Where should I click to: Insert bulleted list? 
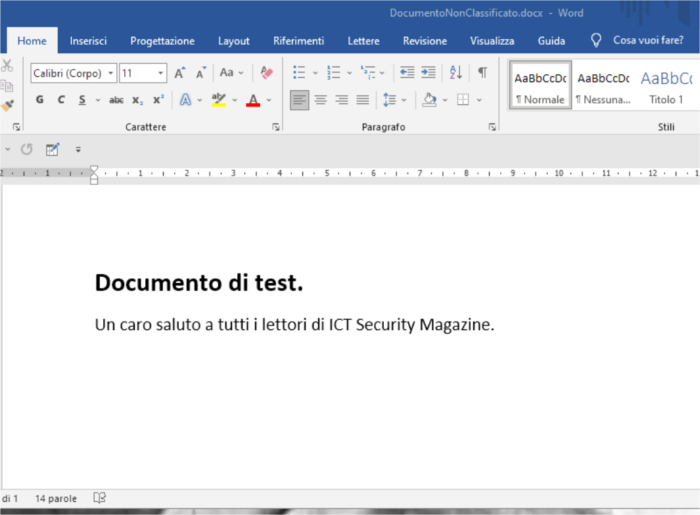coord(299,72)
